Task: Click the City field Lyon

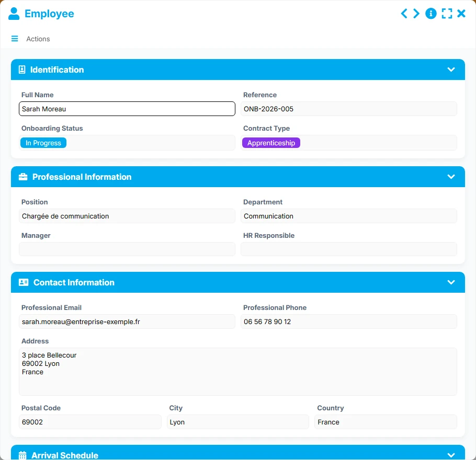Action: pyautogui.click(x=237, y=422)
